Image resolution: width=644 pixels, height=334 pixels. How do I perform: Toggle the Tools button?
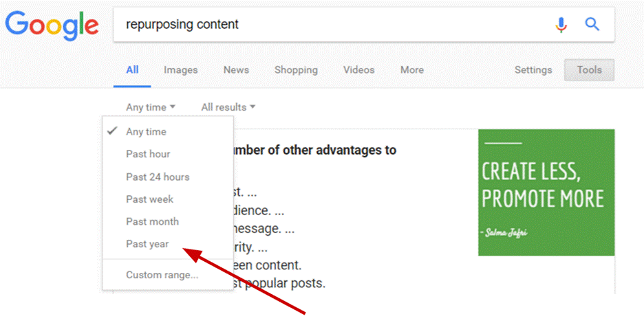[x=589, y=70]
